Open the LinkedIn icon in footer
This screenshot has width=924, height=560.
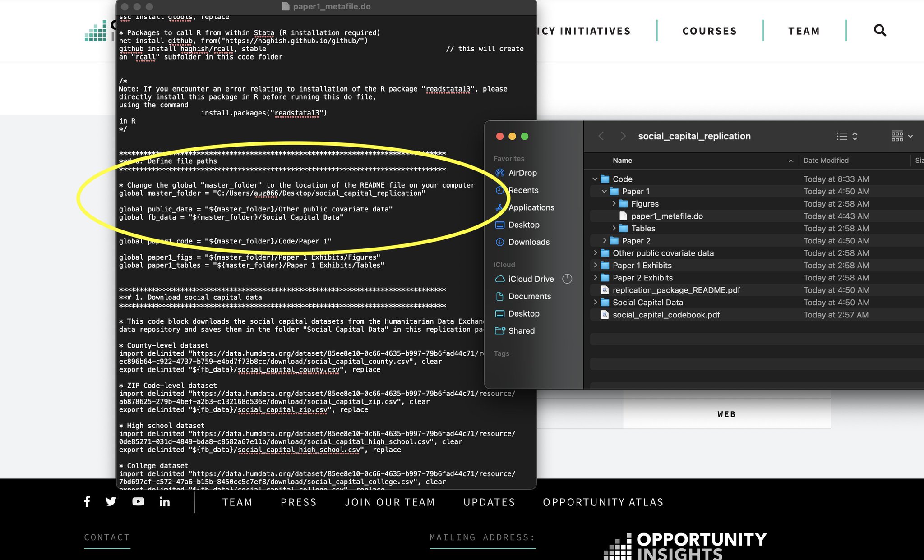tap(165, 501)
